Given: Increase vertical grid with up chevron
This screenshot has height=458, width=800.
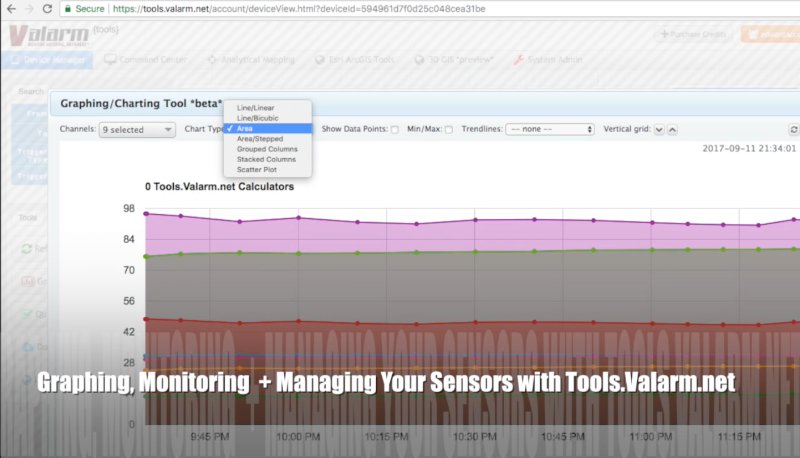Looking at the screenshot, I should click(x=672, y=130).
